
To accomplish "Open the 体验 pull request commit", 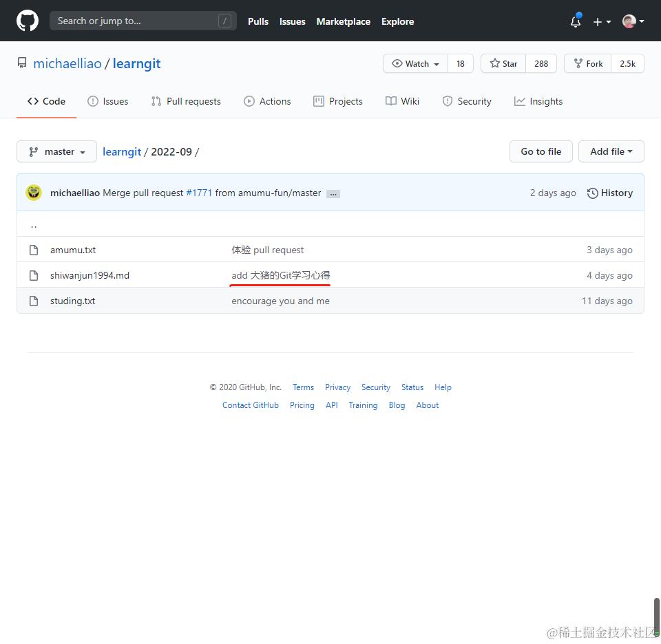I will tap(267, 250).
